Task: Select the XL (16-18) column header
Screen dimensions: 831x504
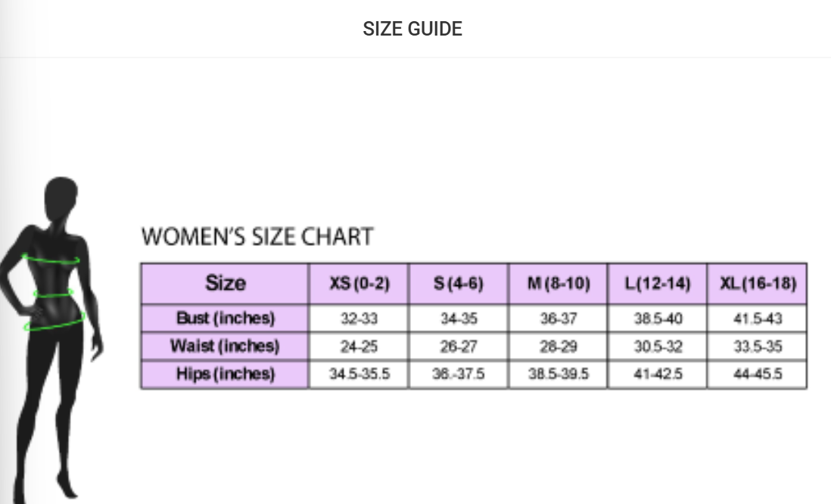Action: [758, 284]
